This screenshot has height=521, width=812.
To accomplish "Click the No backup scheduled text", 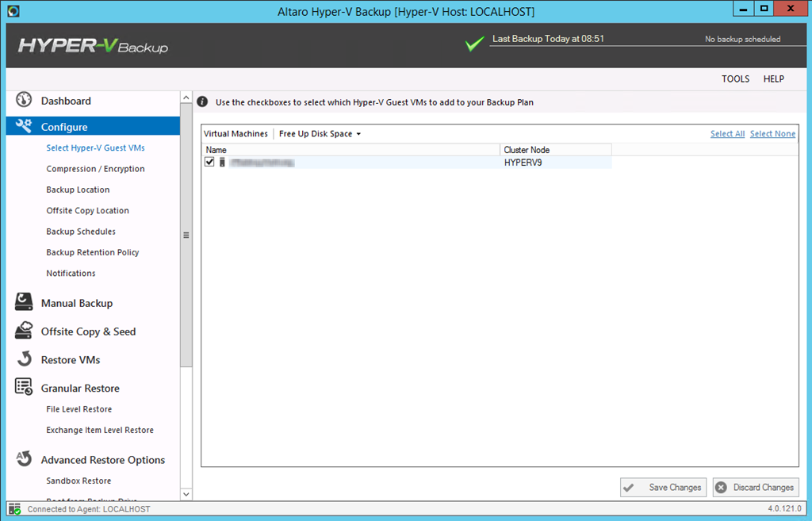I will coord(742,39).
